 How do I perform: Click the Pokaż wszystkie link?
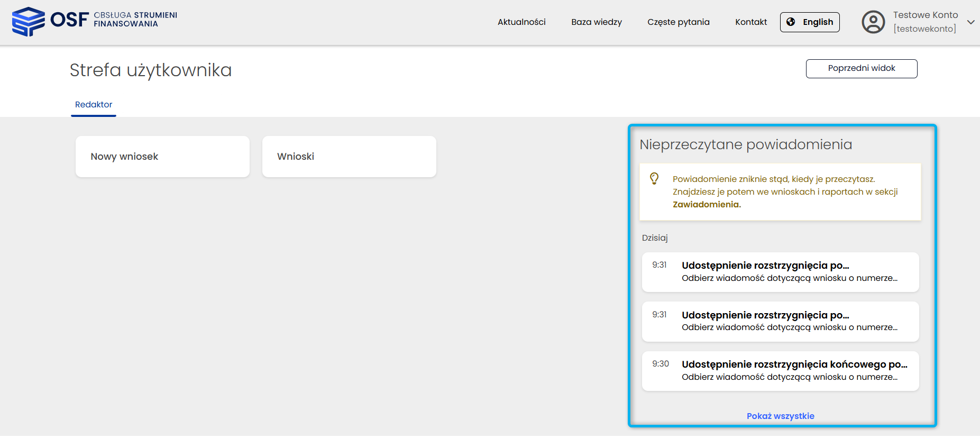point(780,416)
